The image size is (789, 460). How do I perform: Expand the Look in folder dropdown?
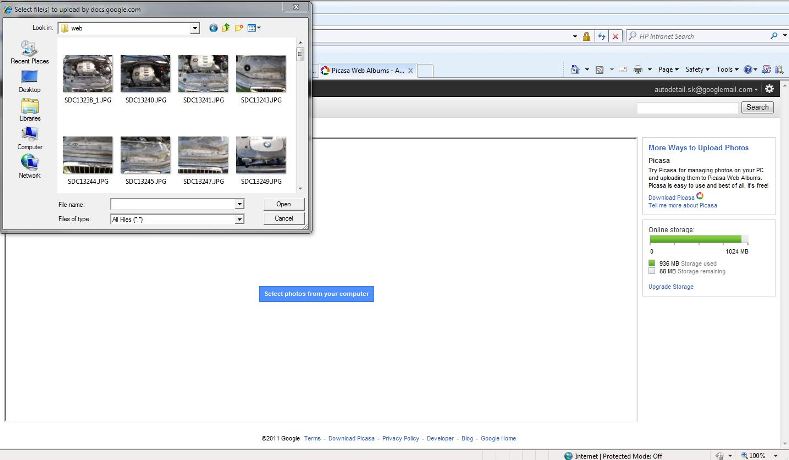(195, 29)
